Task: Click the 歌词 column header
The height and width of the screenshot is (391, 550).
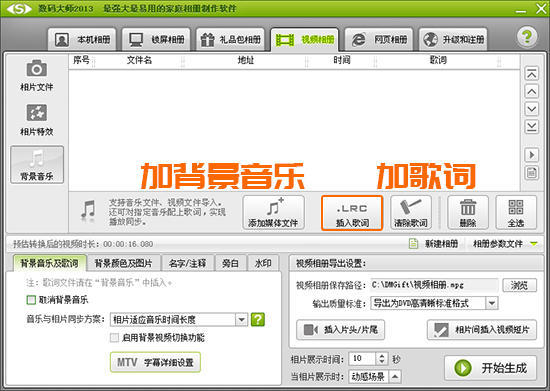Action: pos(438,60)
